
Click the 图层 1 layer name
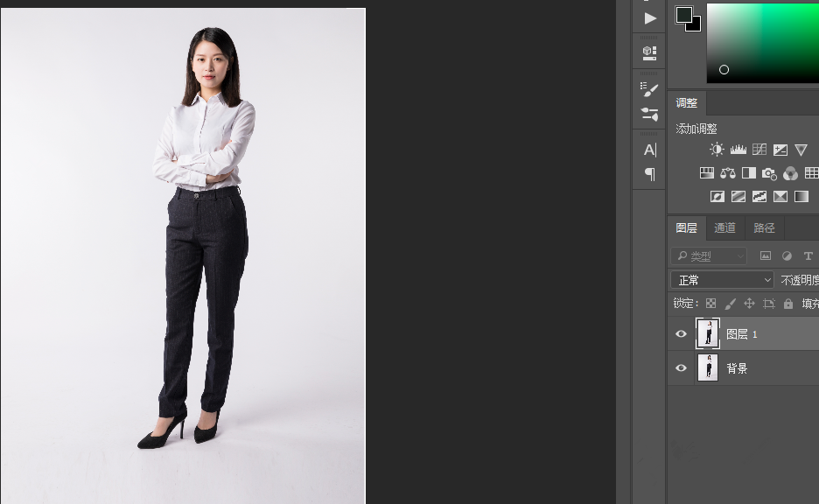pos(742,334)
